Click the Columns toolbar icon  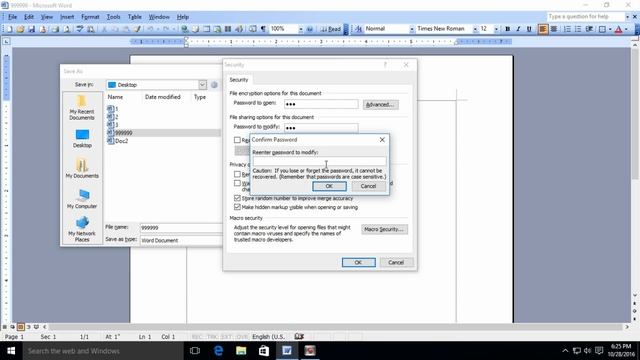point(228,29)
